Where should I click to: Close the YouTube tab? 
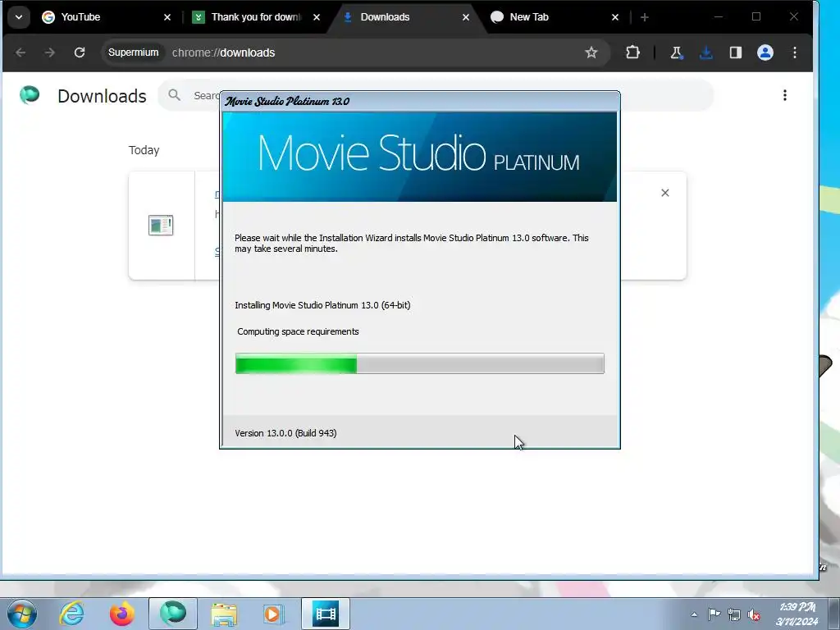pyautogui.click(x=167, y=17)
